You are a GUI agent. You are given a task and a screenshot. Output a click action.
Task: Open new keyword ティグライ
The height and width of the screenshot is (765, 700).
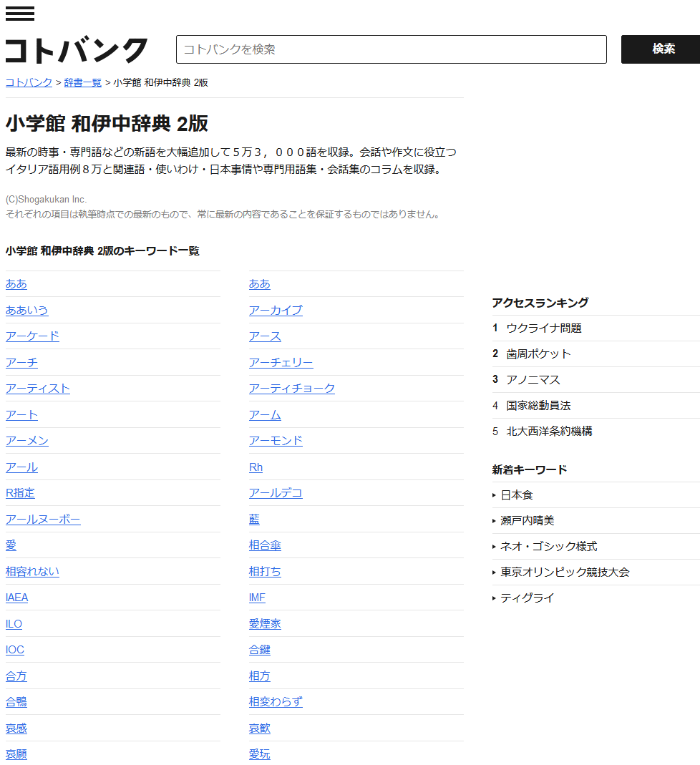click(x=528, y=598)
